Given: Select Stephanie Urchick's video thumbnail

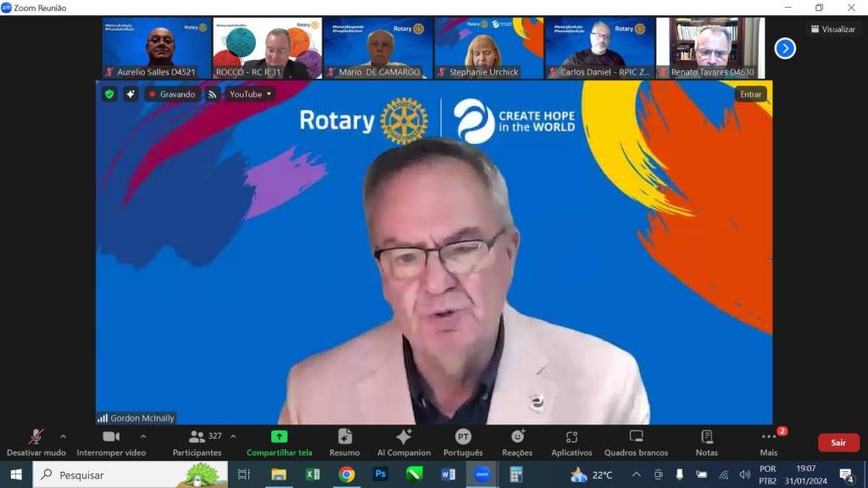Looking at the screenshot, I should click(489, 47).
